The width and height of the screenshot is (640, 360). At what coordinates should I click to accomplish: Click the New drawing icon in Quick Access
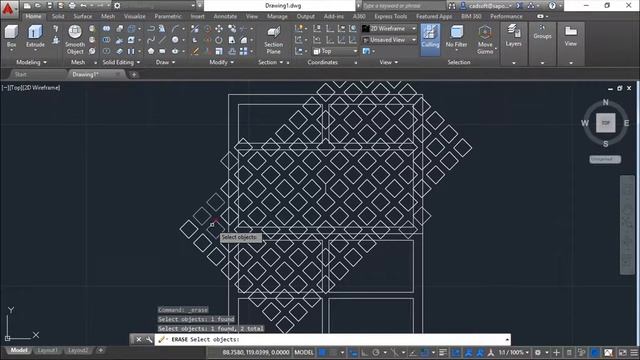tap(27, 6)
